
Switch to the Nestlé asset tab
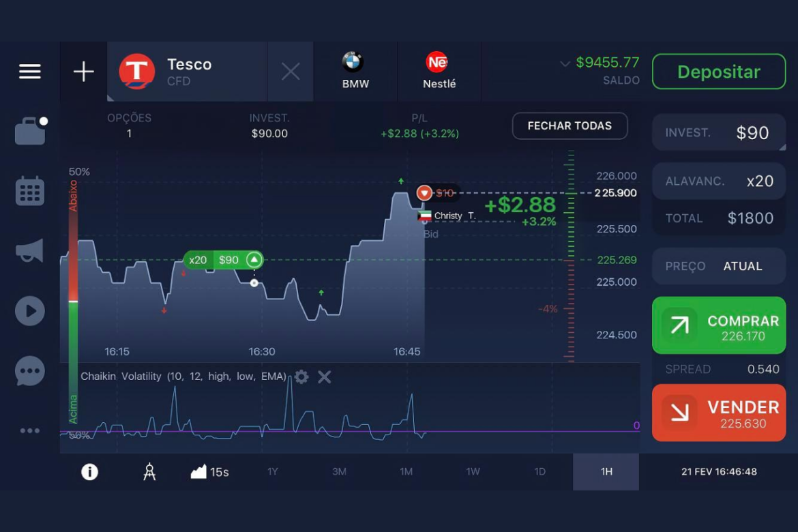pos(439,71)
